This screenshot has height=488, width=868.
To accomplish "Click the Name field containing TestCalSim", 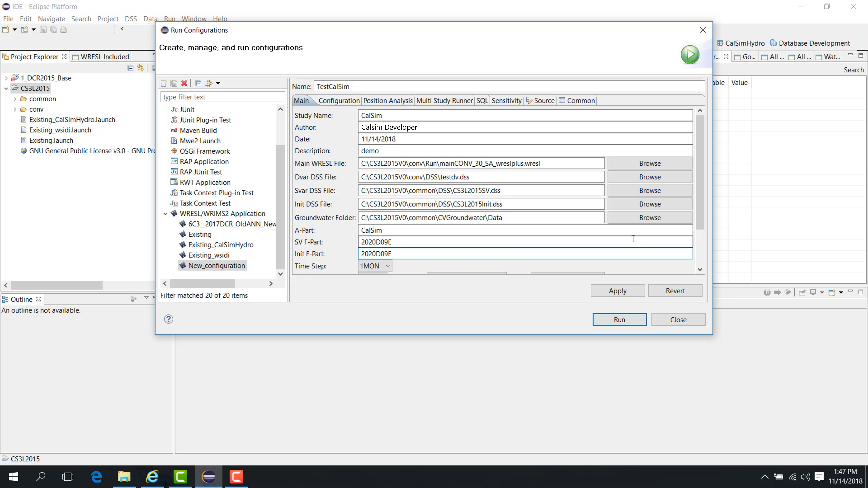I will click(509, 87).
